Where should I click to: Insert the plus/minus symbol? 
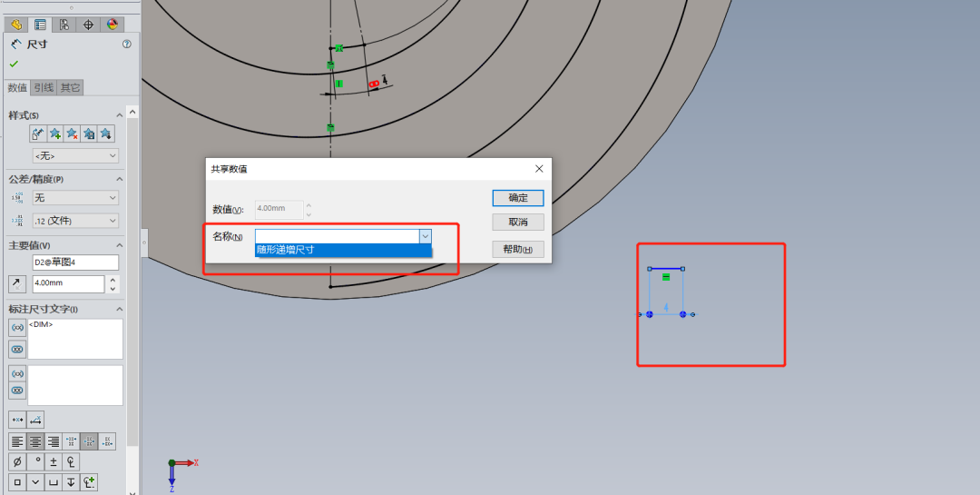54,461
